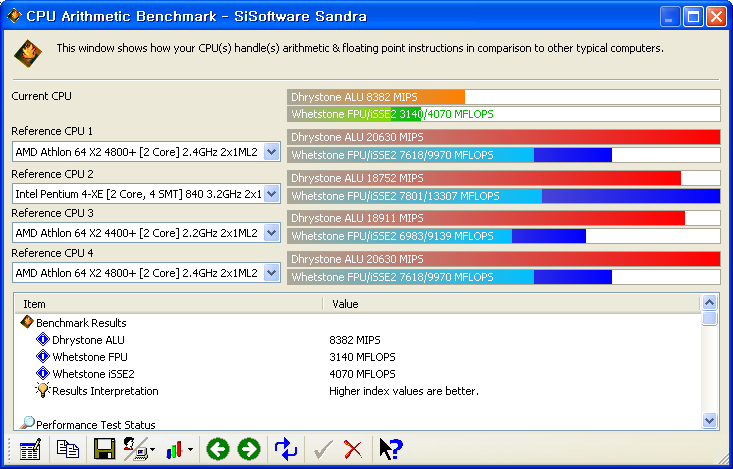Open the options icon in the bottom toolbar

30,449
